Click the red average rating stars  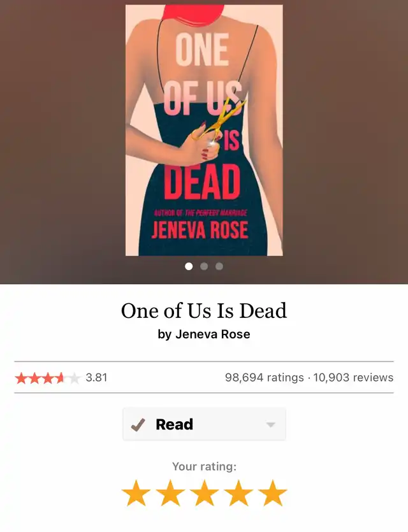pyautogui.click(x=40, y=378)
